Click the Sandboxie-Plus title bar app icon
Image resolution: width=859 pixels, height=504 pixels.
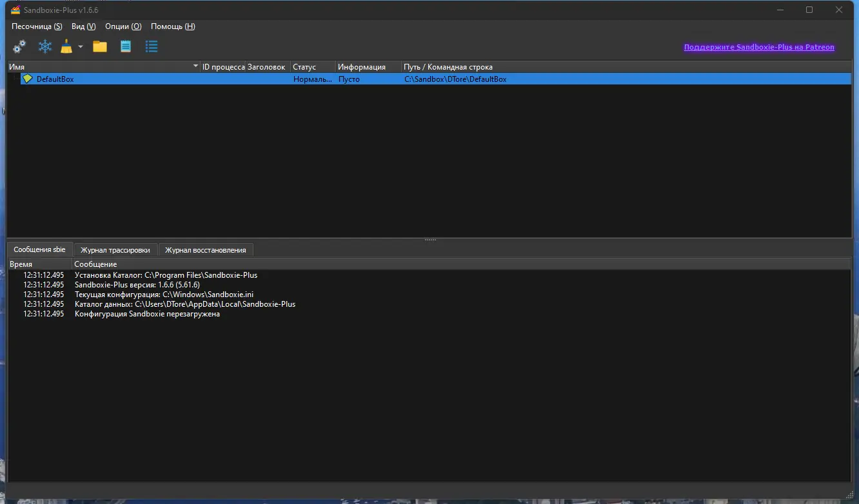coord(15,10)
